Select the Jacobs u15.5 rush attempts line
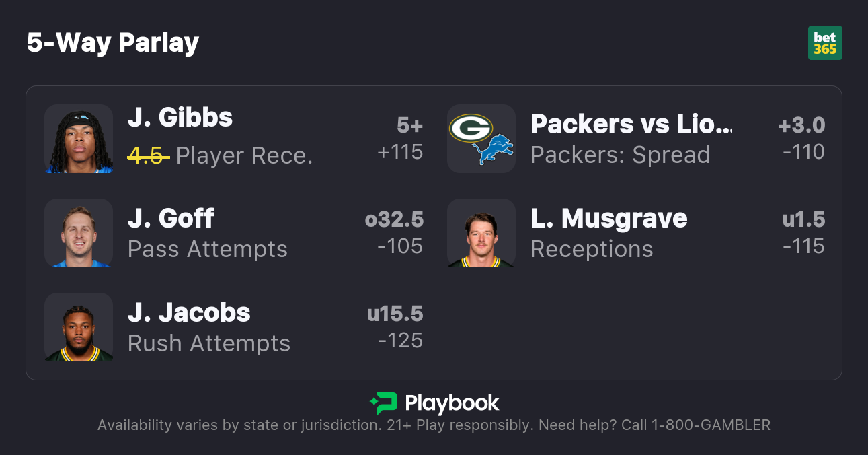The image size is (868, 455). [x=395, y=314]
